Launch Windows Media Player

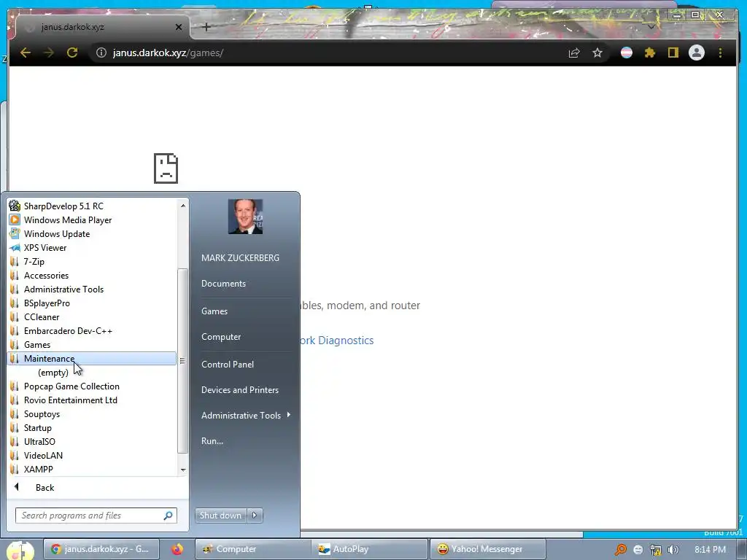pos(68,220)
